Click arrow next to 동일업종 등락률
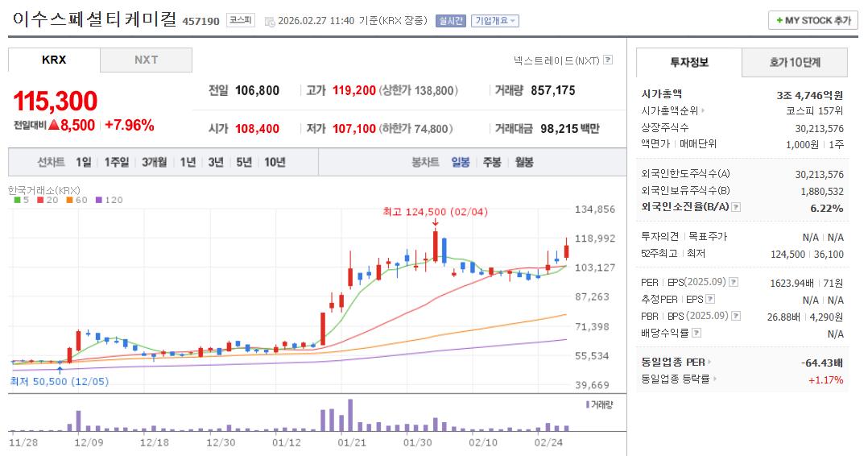The height and width of the screenshot is (456, 868). click(715, 379)
